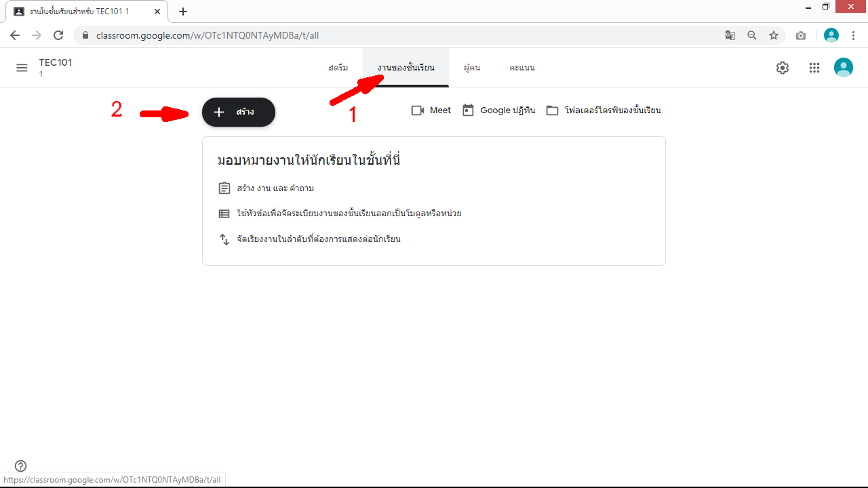This screenshot has height=488, width=868.
Task: Click the zoom magnifier icon in address bar
Action: click(x=752, y=35)
